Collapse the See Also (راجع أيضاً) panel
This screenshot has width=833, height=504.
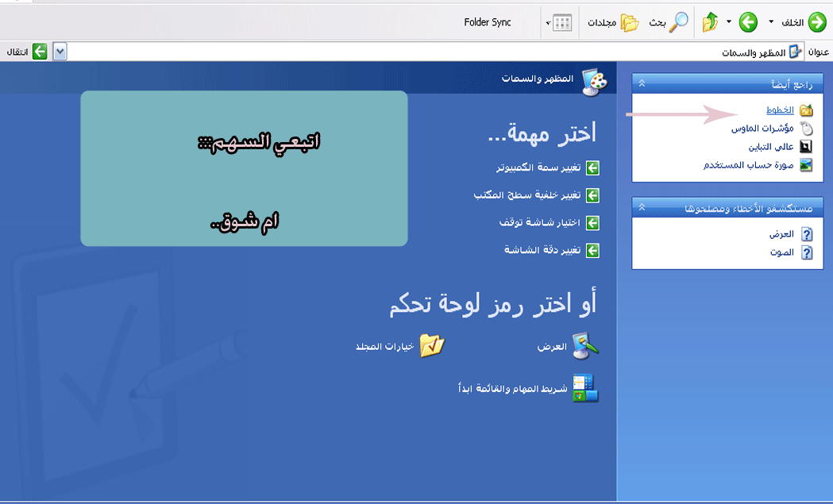(642, 83)
